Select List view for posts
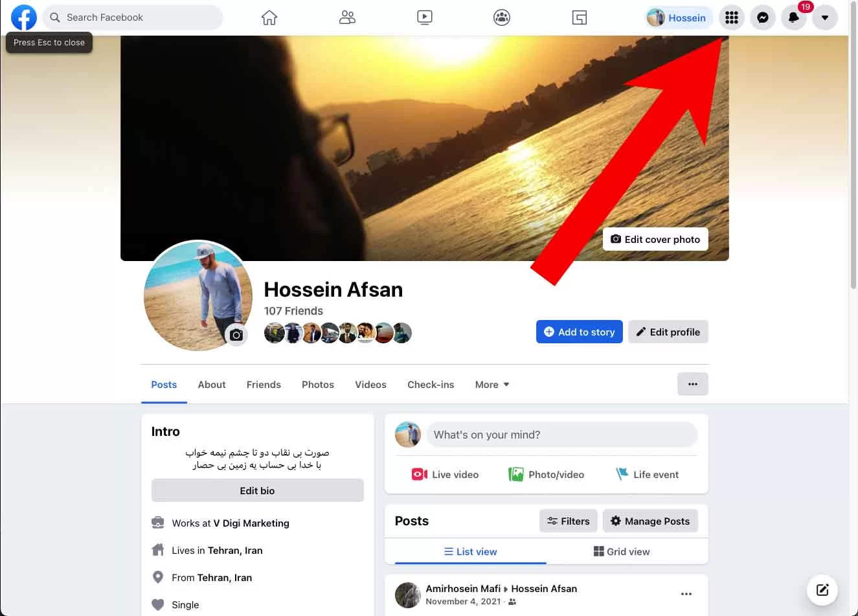 (x=471, y=551)
